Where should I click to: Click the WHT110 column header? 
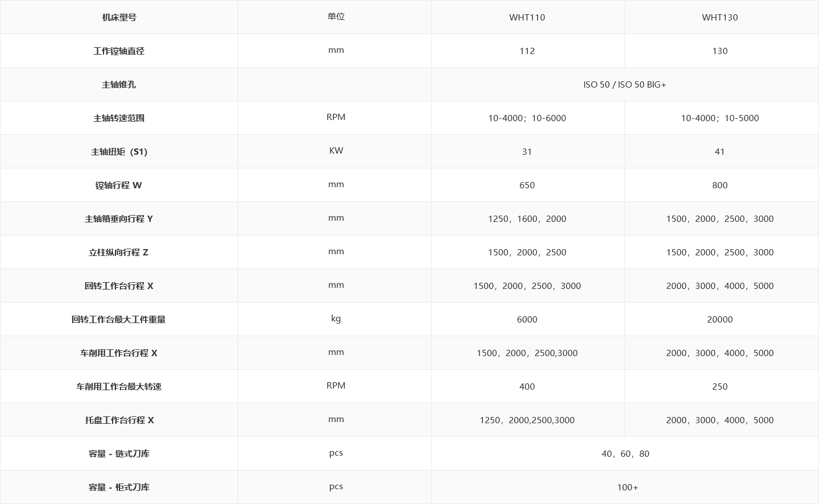[x=527, y=17]
